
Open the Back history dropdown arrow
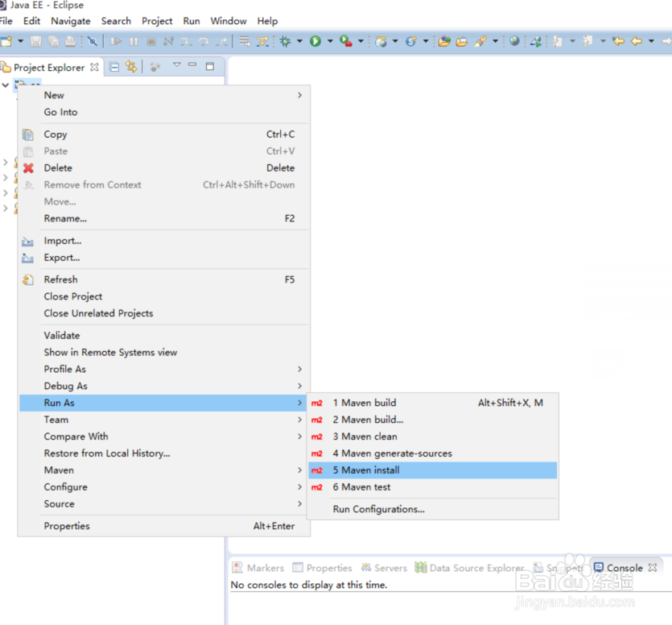[x=651, y=42]
